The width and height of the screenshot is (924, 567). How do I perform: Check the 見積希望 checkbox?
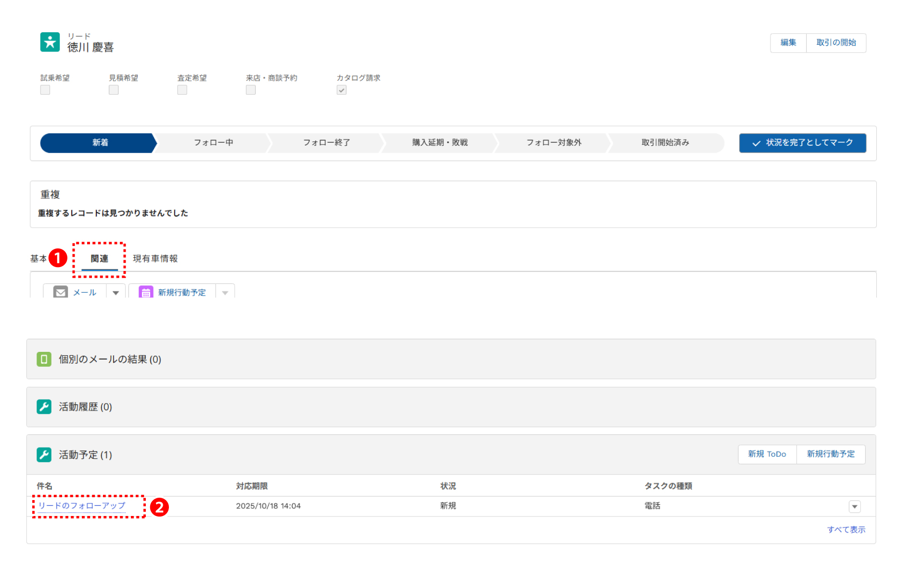pos(114,90)
